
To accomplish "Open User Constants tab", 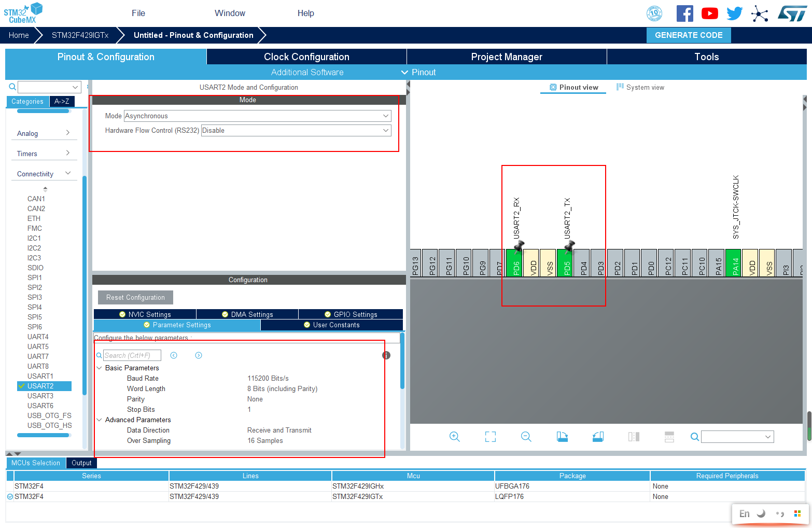I will tap(332, 325).
